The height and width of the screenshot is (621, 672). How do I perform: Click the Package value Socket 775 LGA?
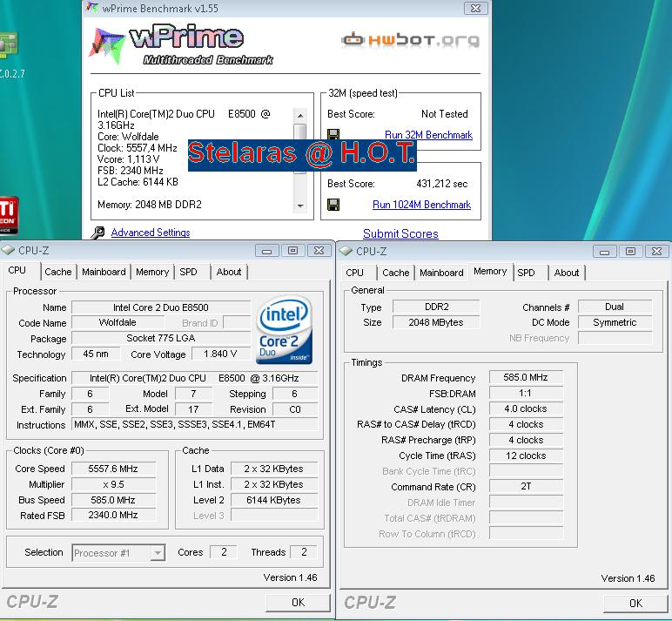pos(161,339)
